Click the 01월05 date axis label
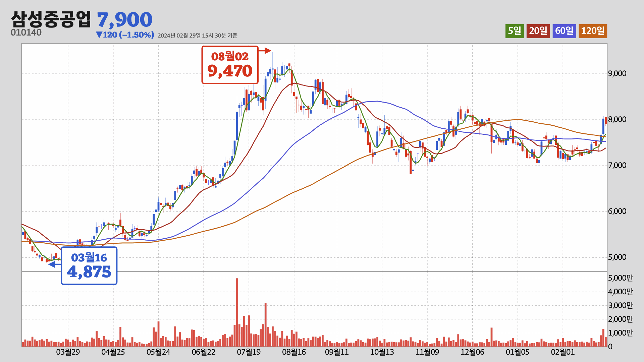The height and width of the screenshot is (362, 644). [518, 352]
